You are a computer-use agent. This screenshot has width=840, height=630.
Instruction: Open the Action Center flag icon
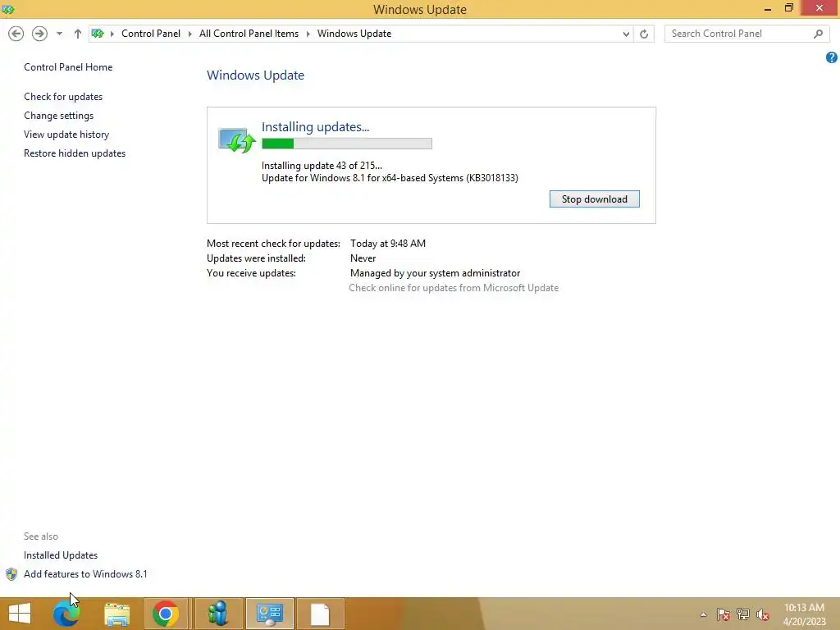click(x=724, y=614)
